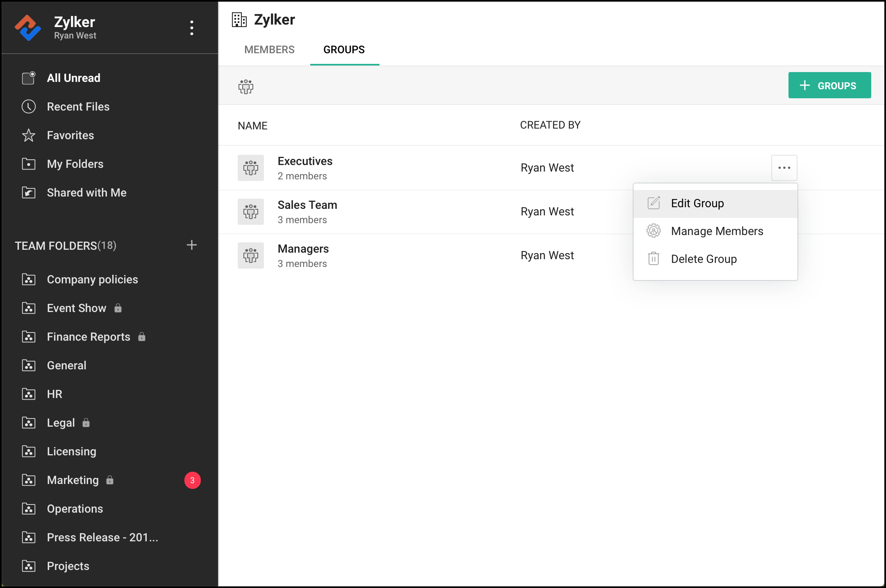Click the Zylker logo in the sidebar
Image resolution: width=886 pixels, height=588 pixels.
pyautogui.click(x=28, y=28)
